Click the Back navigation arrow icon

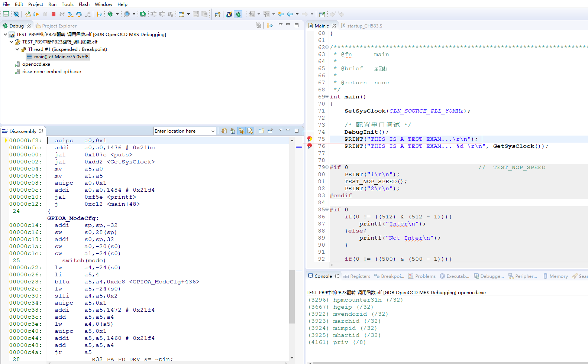(290, 14)
